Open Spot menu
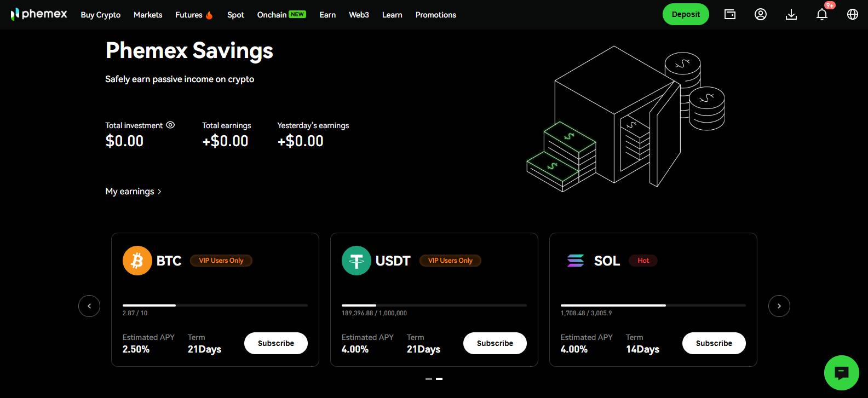Viewport: 868px width, 398px height. click(x=235, y=15)
